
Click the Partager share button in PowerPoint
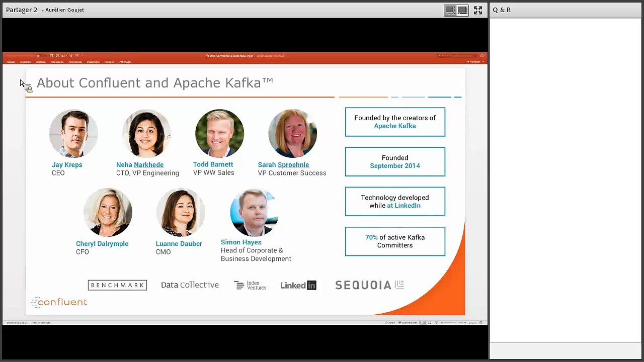tap(474, 62)
